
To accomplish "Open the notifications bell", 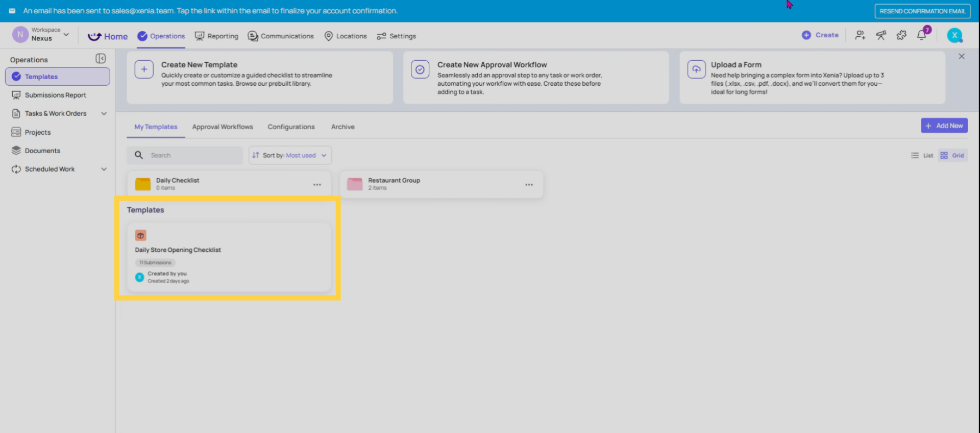I will click(x=922, y=35).
